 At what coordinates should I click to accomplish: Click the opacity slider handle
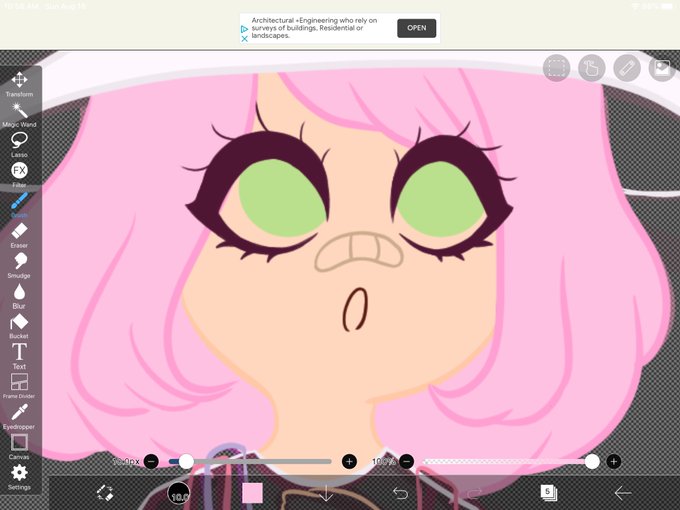pos(592,461)
